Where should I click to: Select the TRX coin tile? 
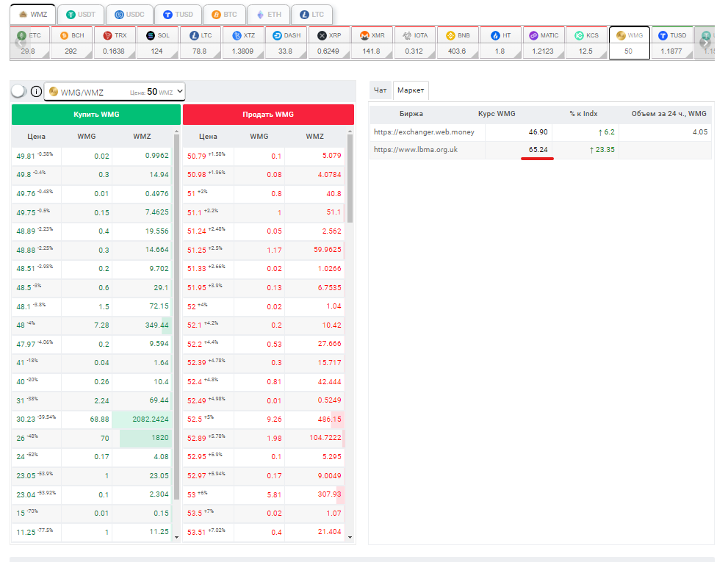115,43
